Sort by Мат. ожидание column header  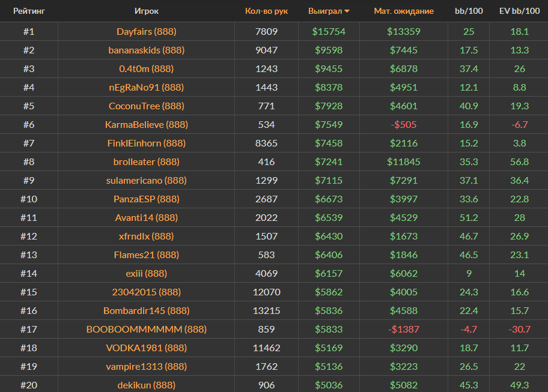[403, 11]
